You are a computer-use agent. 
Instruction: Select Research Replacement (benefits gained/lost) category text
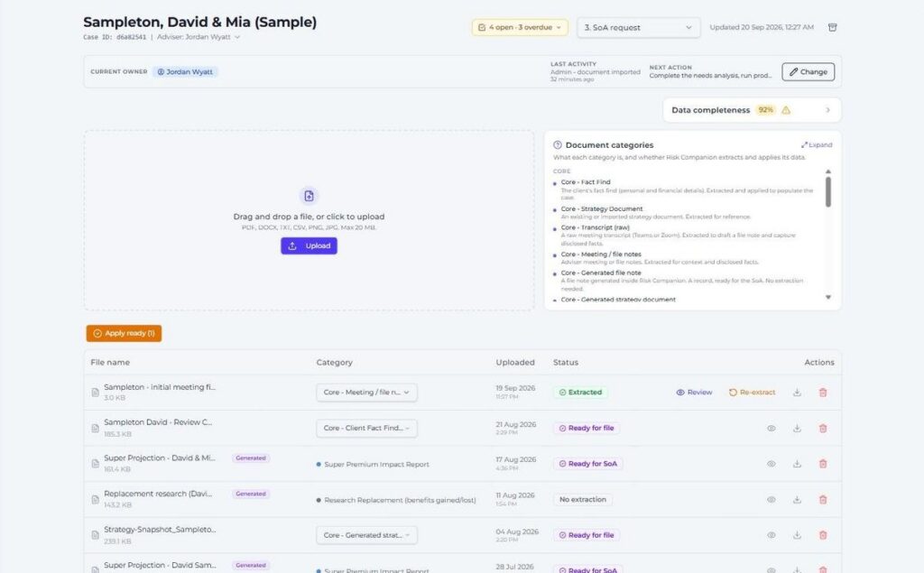[x=400, y=500]
